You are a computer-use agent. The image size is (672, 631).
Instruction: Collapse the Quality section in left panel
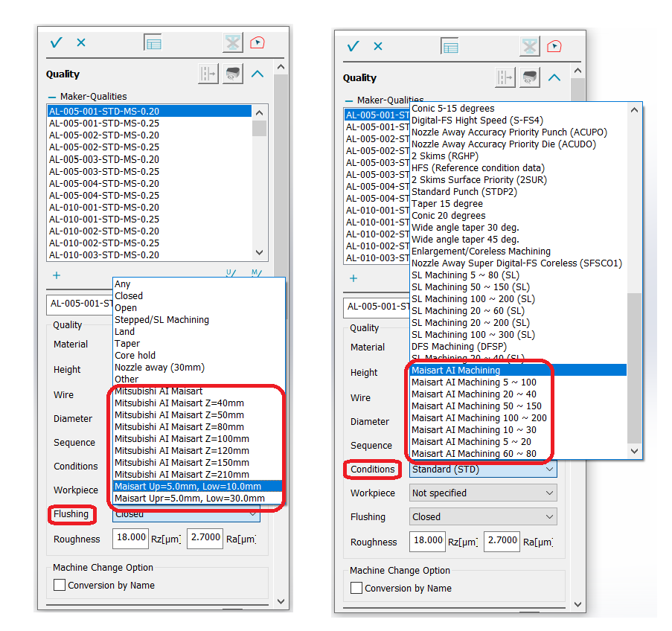pyautogui.click(x=257, y=74)
